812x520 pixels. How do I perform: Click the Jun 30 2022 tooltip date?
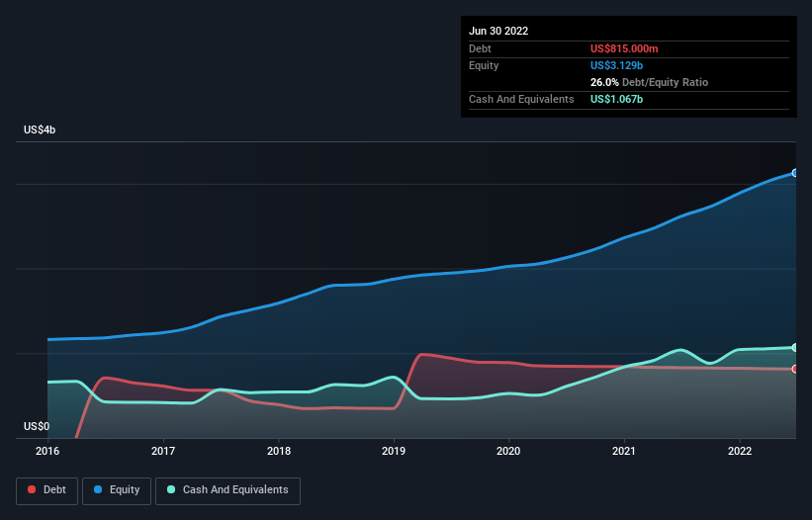(498, 31)
